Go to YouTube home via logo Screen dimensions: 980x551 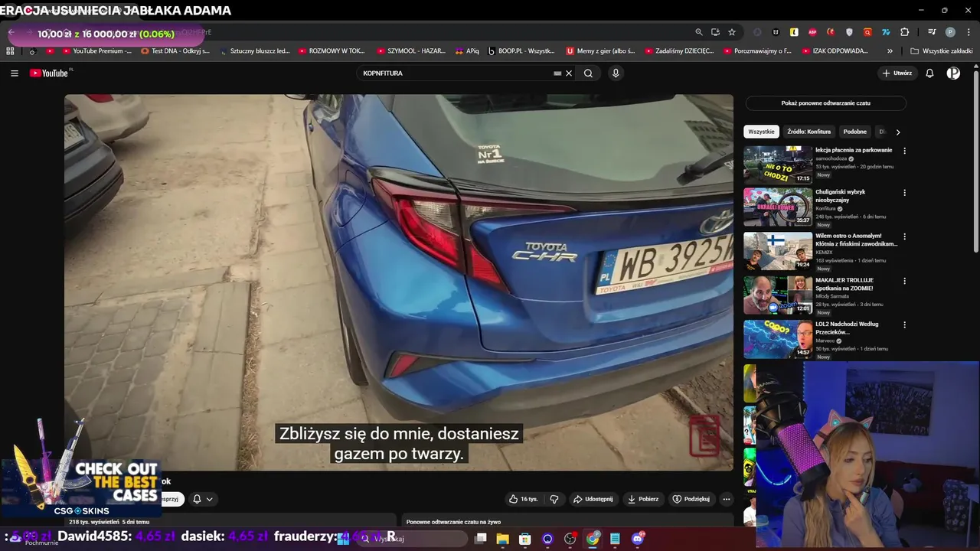tap(51, 73)
